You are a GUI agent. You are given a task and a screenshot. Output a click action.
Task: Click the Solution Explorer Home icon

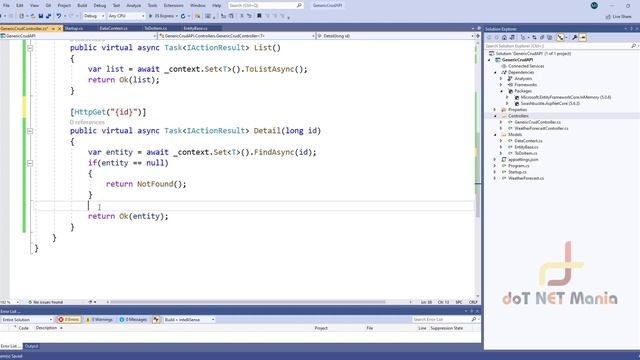(504, 38)
